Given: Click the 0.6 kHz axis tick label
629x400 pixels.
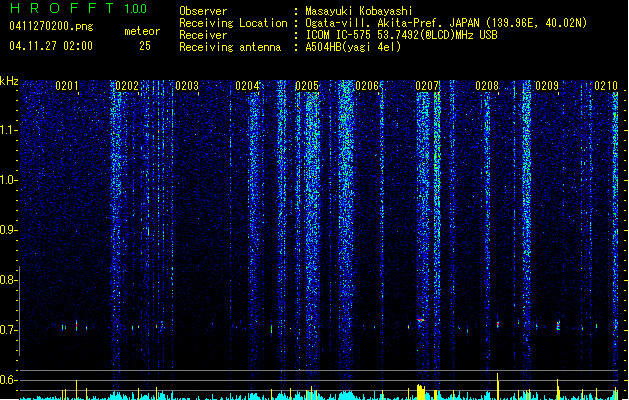Looking at the screenshot, I should pos(8,380).
